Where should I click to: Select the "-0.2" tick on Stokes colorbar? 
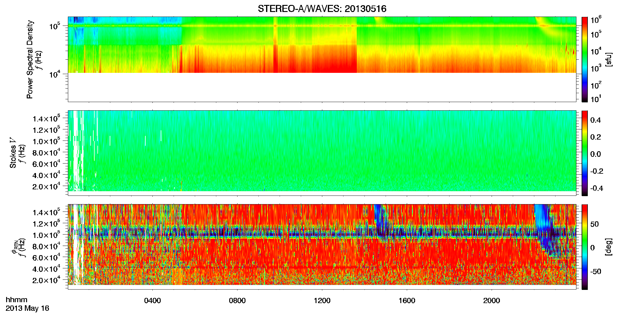coord(597,171)
